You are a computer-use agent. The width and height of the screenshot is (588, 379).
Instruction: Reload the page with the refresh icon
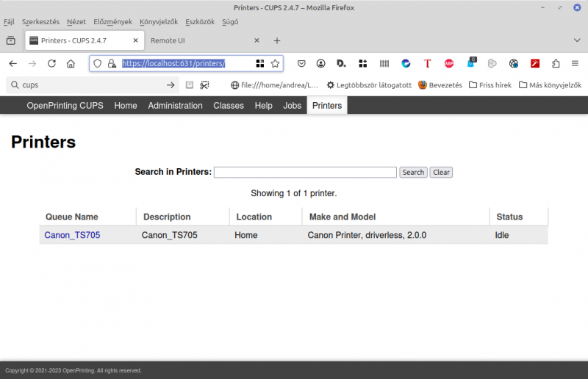pos(51,64)
